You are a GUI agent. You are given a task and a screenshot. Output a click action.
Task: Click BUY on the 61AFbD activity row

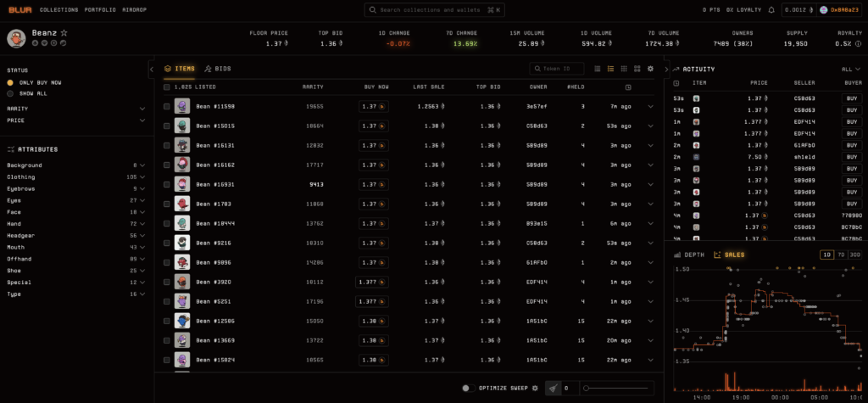pos(852,145)
